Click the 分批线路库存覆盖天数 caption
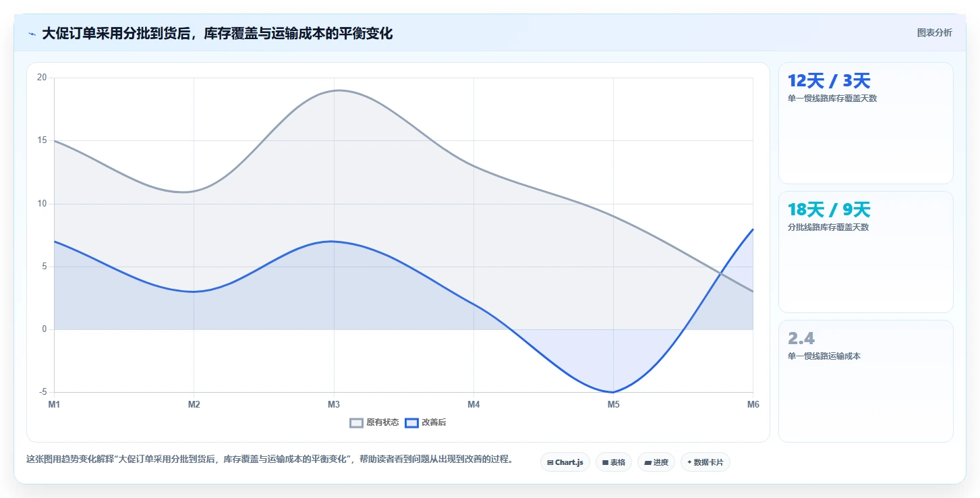This screenshot has height=498, width=980. [x=828, y=227]
